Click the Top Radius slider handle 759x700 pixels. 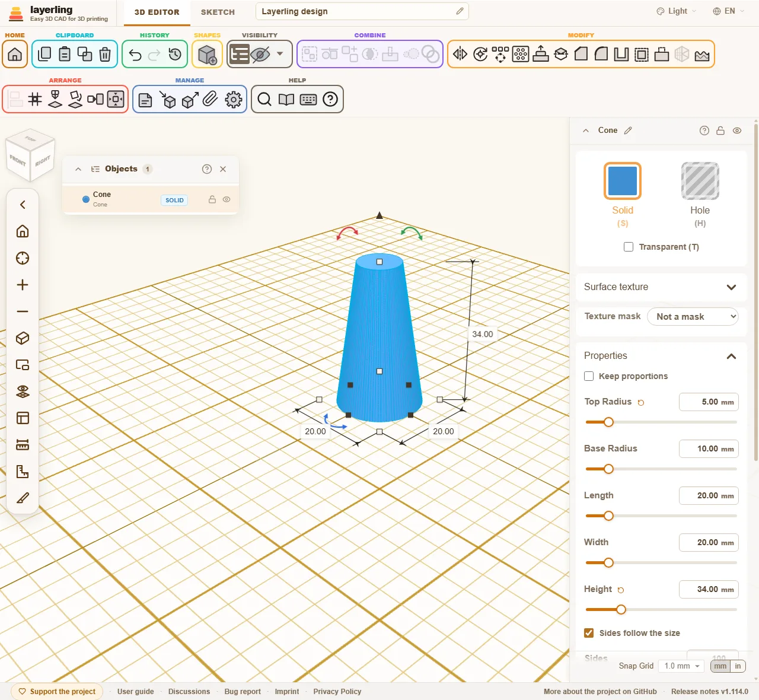point(608,422)
